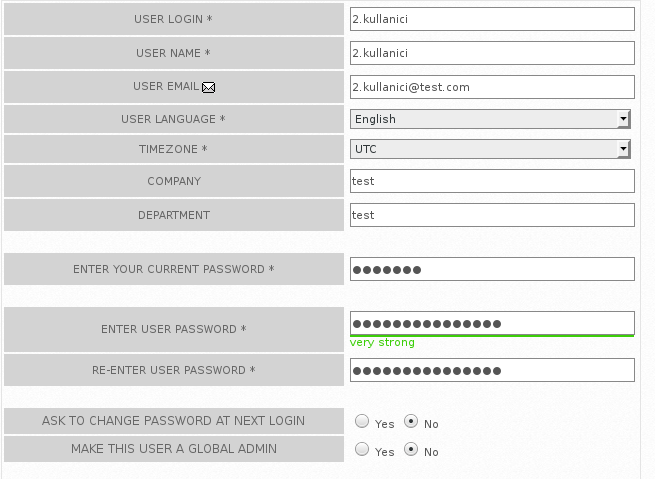Select No for make user a global admin

pyautogui.click(x=411, y=449)
